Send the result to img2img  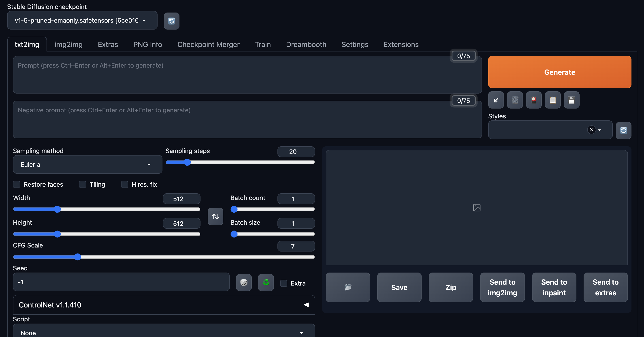(502, 287)
